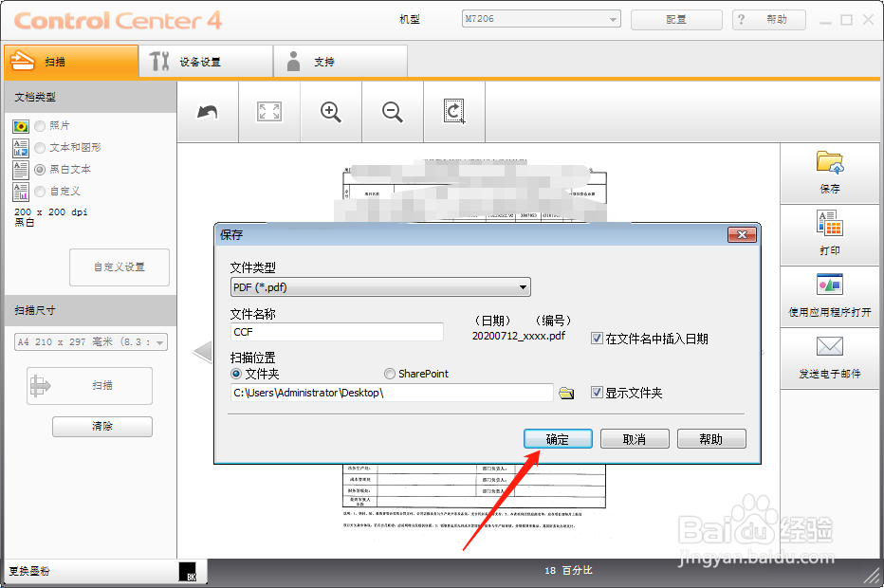Undo the last preview change
This screenshot has height=588, width=884.
click(207, 111)
